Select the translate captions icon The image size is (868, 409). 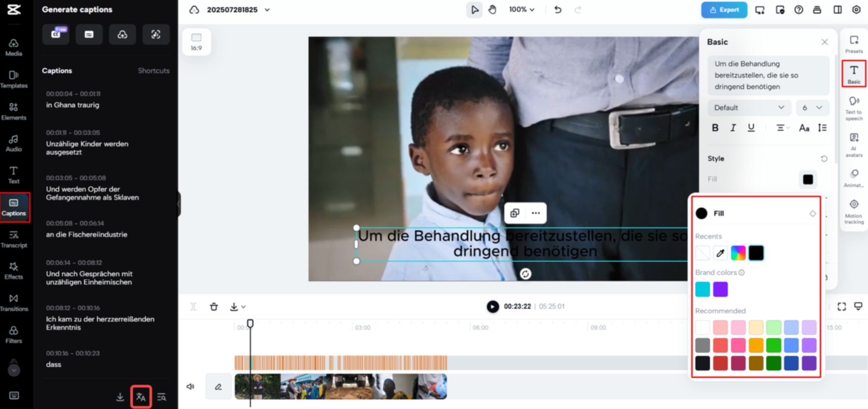pos(141,396)
